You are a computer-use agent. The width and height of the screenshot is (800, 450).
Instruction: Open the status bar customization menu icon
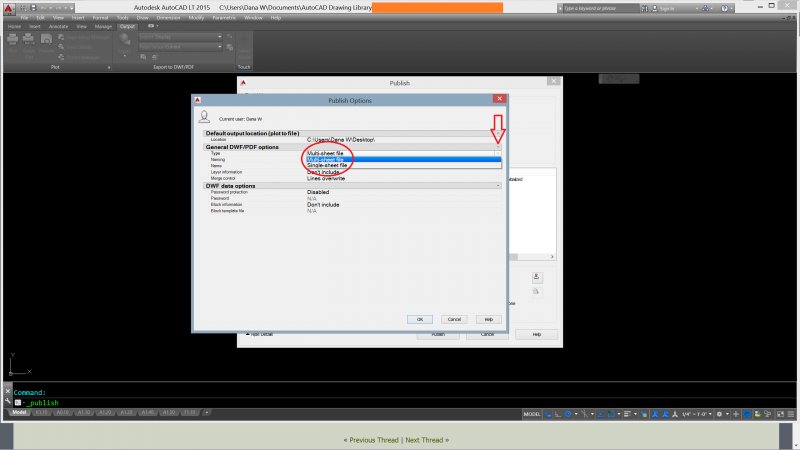pos(791,414)
